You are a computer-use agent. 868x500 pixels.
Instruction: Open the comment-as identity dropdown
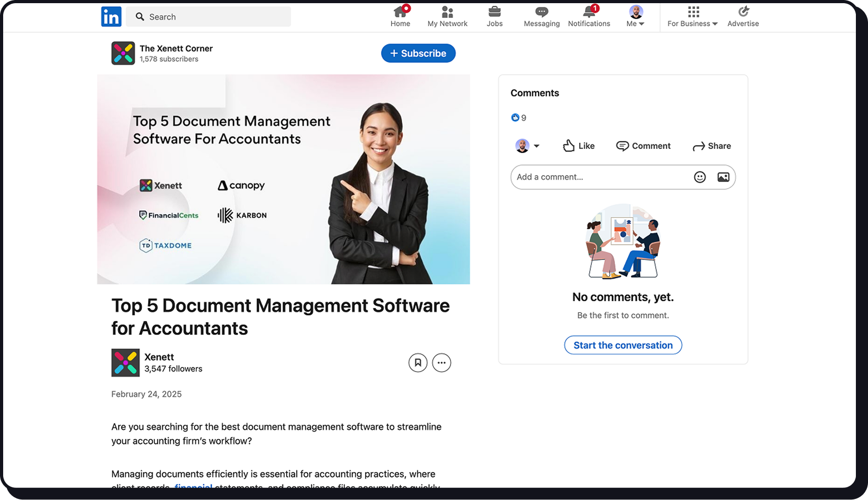[x=528, y=146]
